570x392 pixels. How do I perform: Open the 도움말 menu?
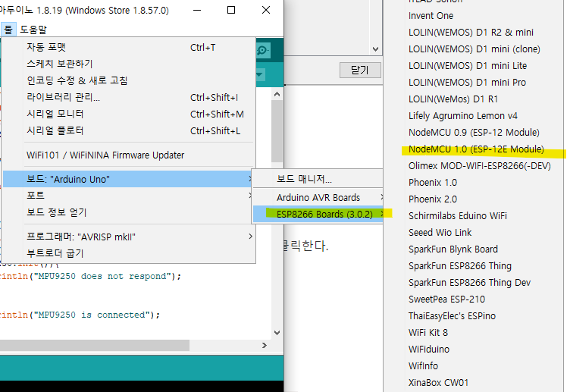pos(33,30)
